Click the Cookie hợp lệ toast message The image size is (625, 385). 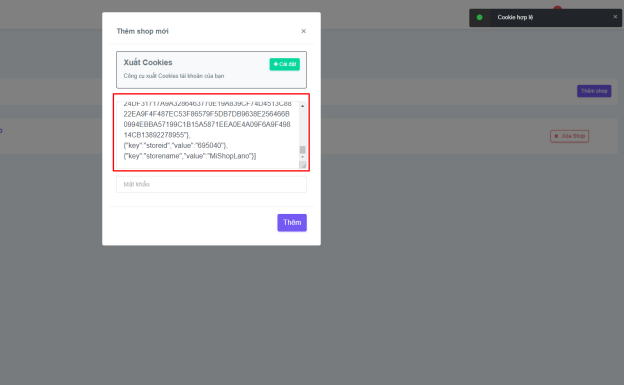click(x=515, y=17)
